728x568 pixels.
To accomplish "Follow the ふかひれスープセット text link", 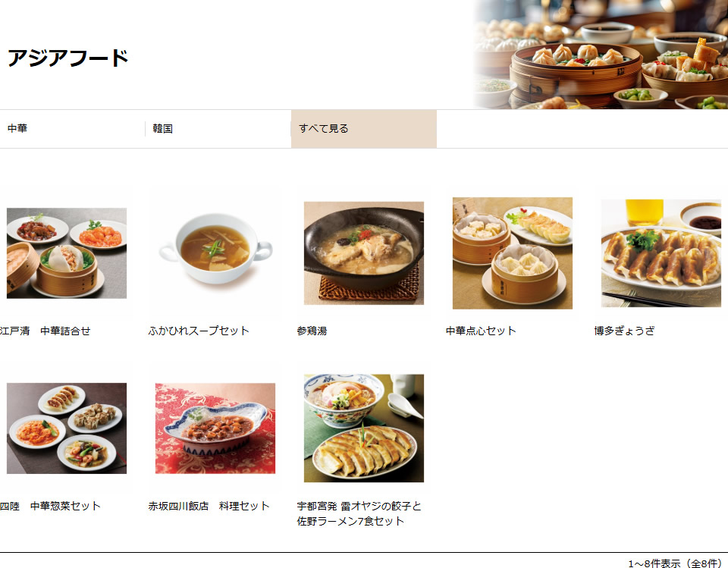I will (x=199, y=331).
